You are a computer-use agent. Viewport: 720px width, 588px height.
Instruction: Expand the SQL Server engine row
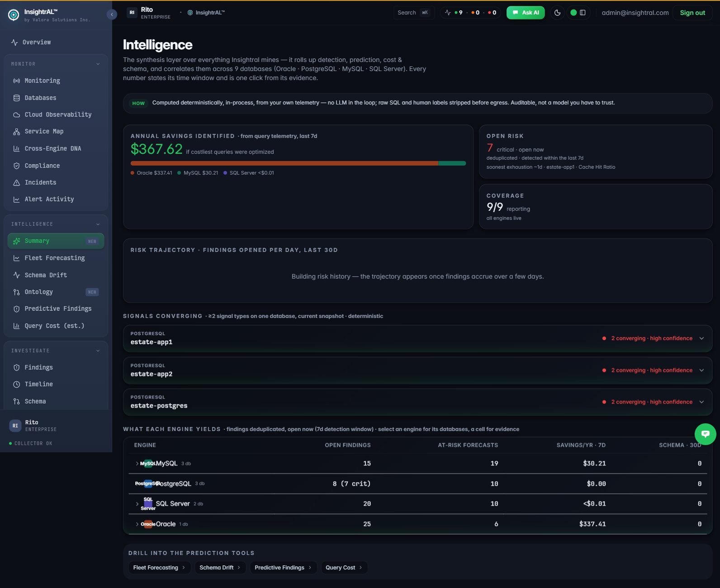click(x=137, y=504)
